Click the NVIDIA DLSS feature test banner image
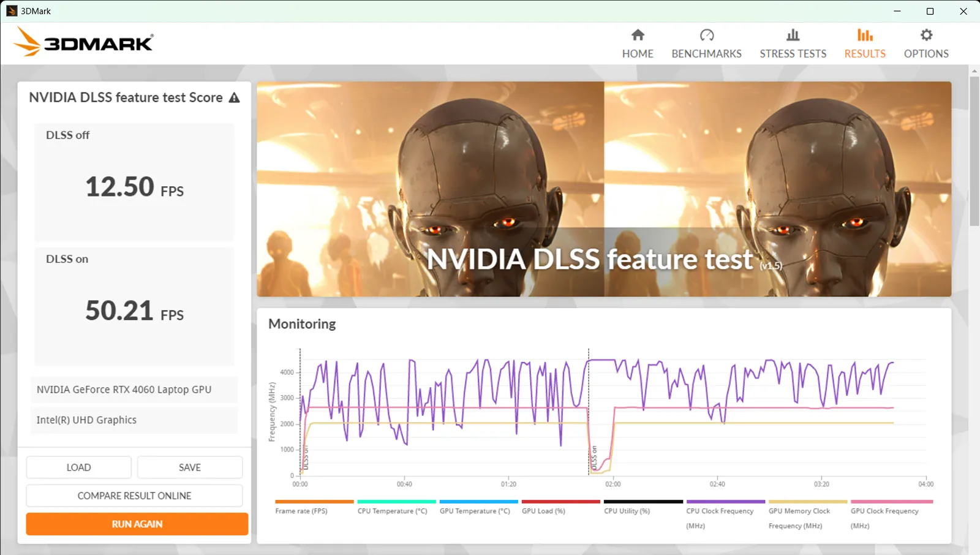The width and height of the screenshot is (980, 555). 604,189
